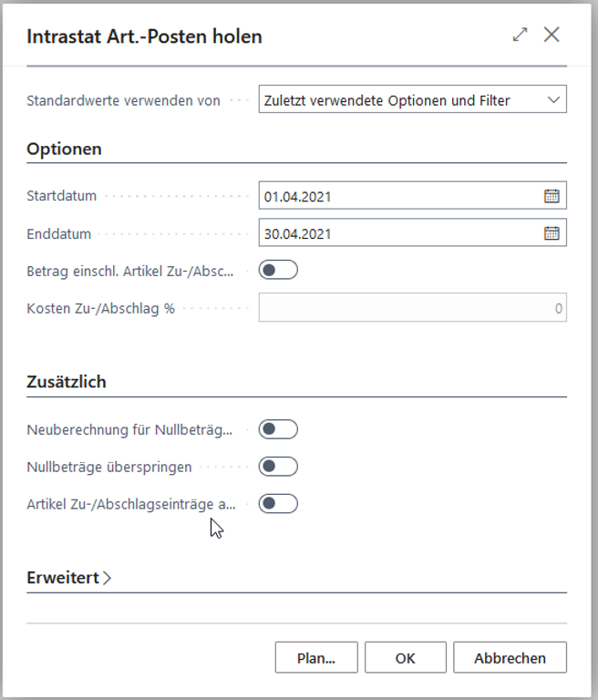Toggle Artikel Zu-/Abschlagseinträge switch

278,503
